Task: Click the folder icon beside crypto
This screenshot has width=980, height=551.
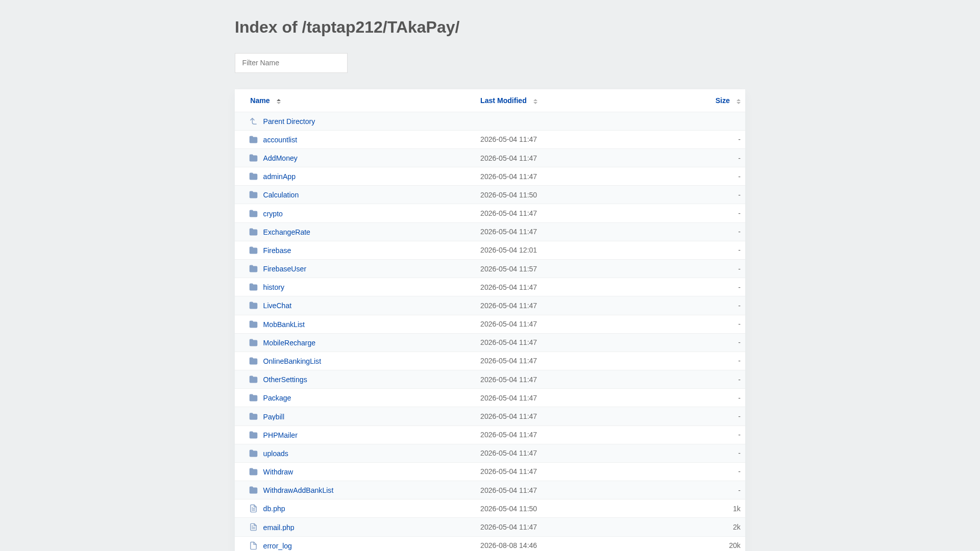Action: click(x=253, y=214)
